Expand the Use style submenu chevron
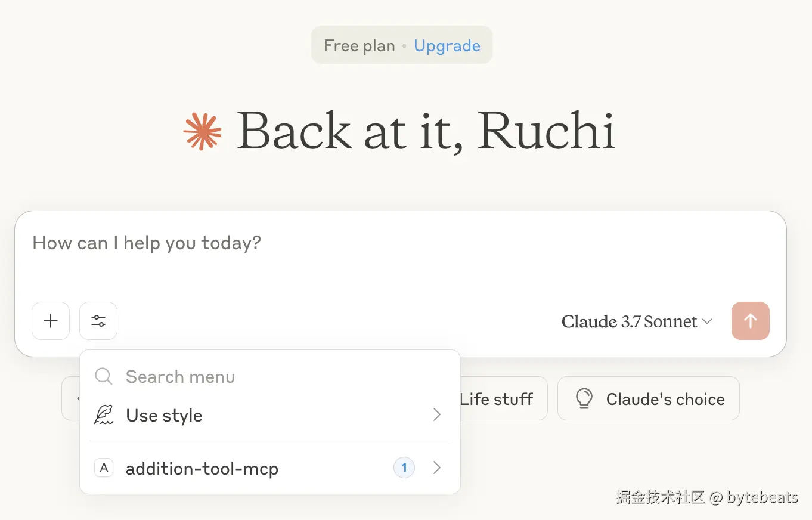The height and width of the screenshot is (520, 812). [x=437, y=415]
